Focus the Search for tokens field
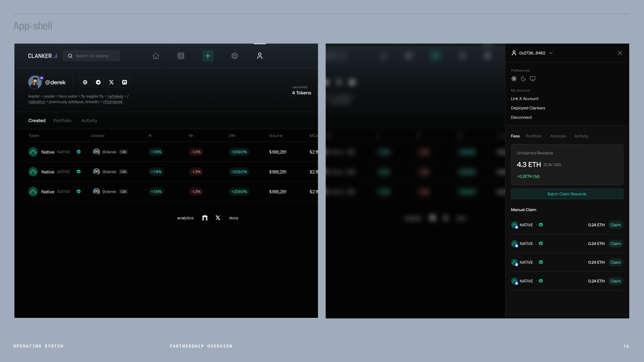644x362 pixels. [x=91, y=56]
